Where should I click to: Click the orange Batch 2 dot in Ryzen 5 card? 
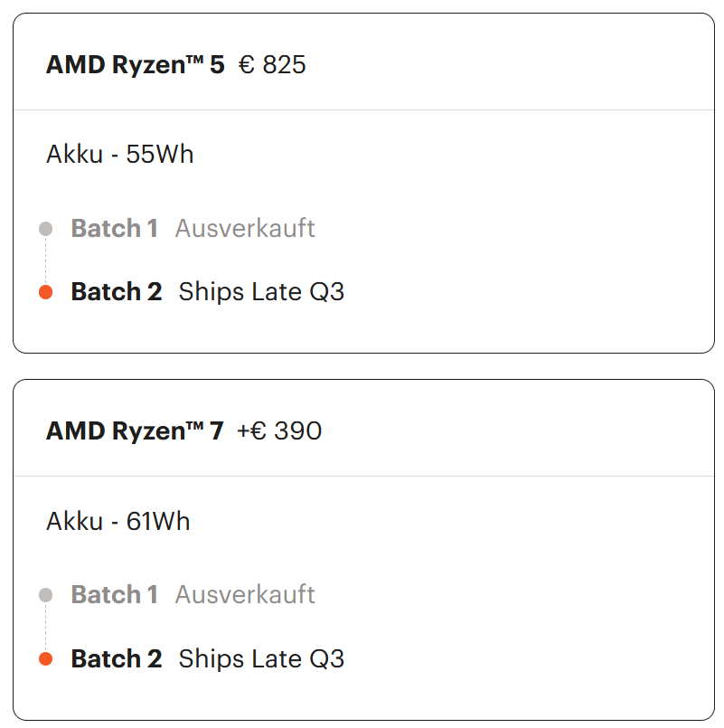pyautogui.click(x=46, y=292)
